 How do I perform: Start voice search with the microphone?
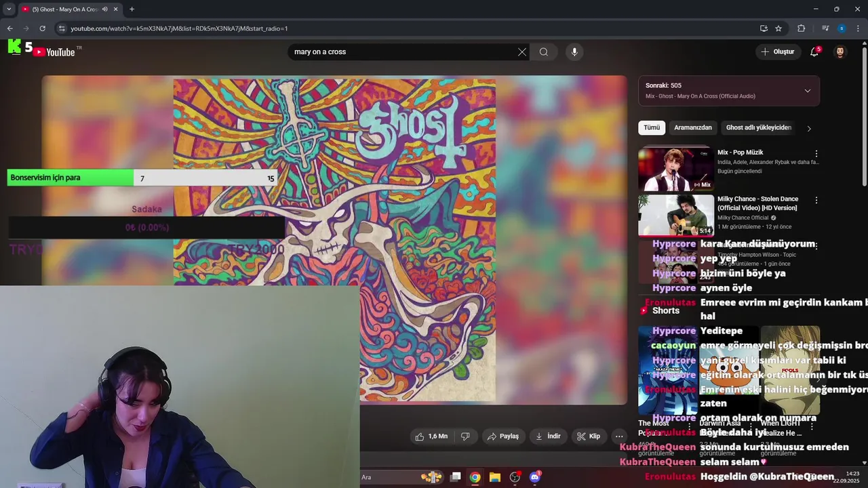point(574,52)
